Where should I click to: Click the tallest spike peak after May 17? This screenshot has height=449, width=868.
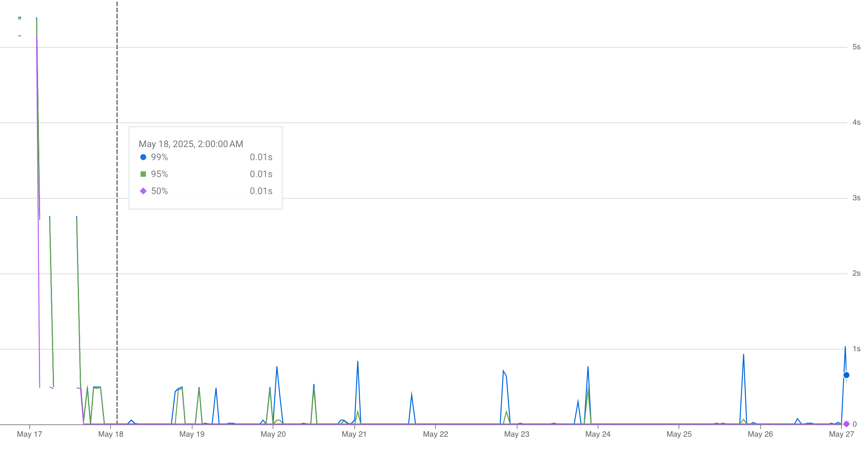37,18
